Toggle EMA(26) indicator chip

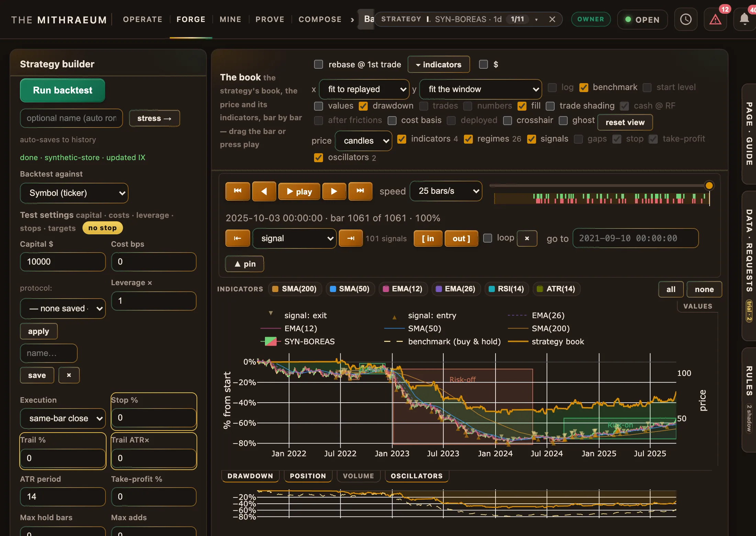[456, 289]
